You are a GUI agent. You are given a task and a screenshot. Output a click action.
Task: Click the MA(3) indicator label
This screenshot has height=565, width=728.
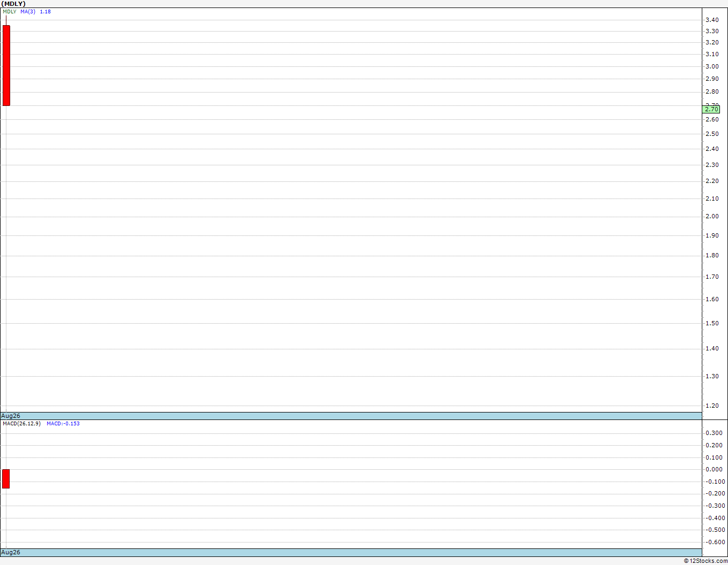28,11
